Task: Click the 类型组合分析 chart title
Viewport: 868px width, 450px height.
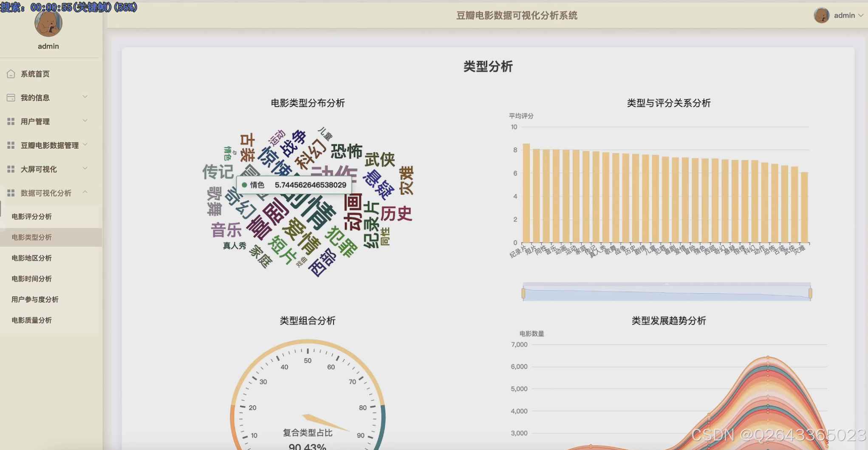Action: click(308, 321)
